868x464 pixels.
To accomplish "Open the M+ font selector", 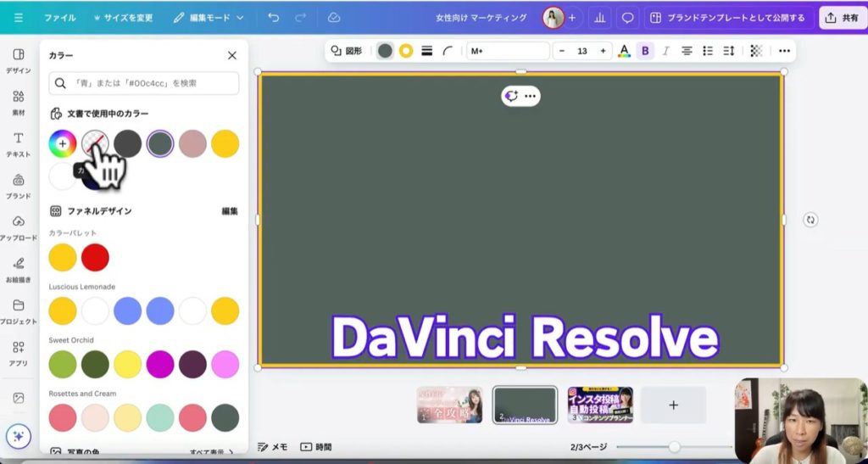I will (x=508, y=51).
